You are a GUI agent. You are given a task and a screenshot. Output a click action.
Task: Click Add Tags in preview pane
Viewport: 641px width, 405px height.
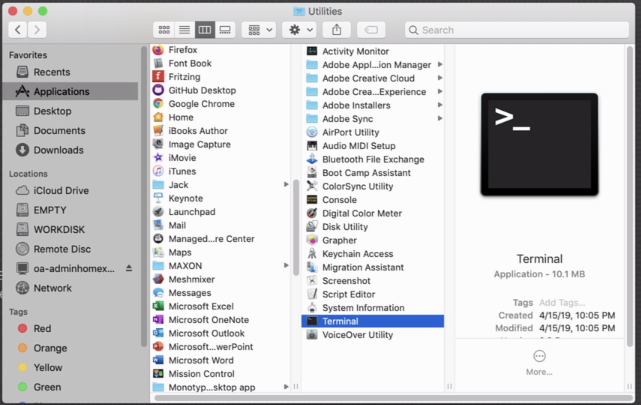point(562,302)
